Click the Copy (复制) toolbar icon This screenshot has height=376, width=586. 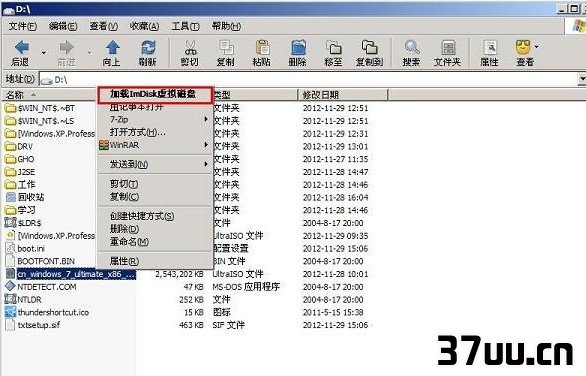click(226, 47)
